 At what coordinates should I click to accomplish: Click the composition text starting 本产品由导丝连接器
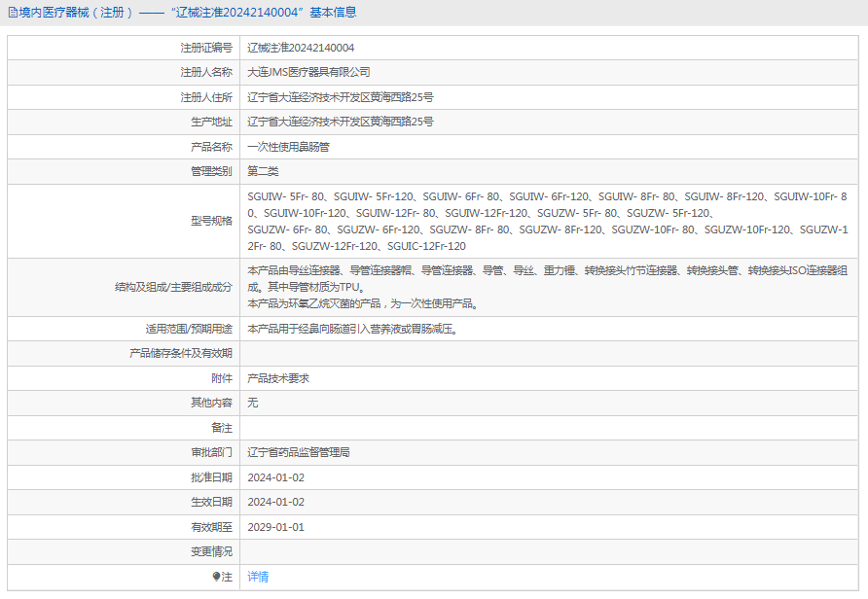tap(548, 287)
